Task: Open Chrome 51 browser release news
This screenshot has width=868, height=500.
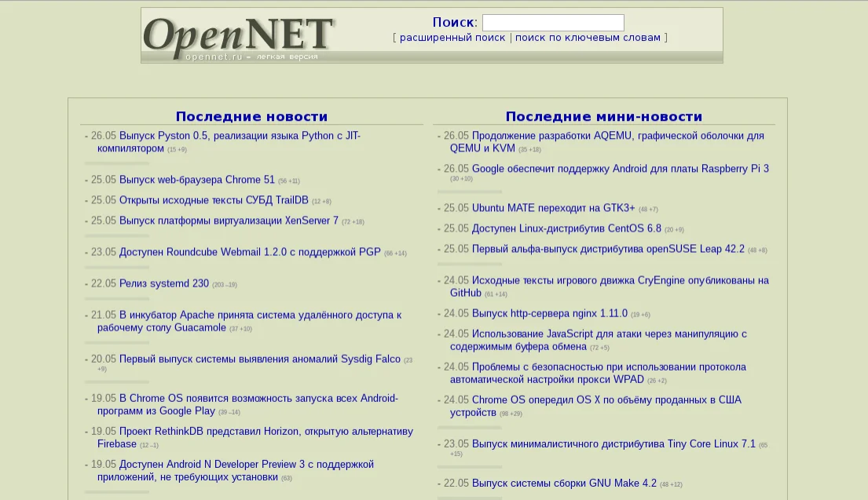Action: coord(197,180)
